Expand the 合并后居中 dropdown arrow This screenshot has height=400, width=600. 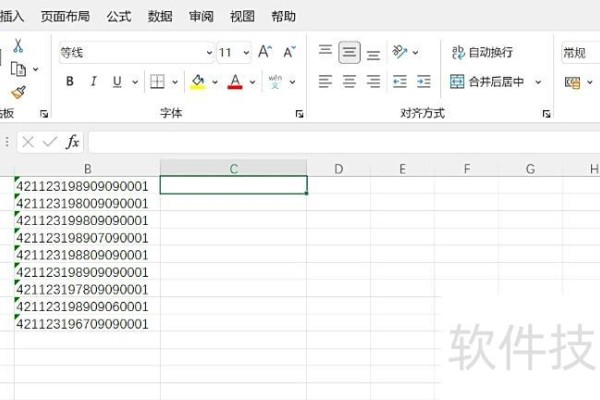[x=538, y=82]
